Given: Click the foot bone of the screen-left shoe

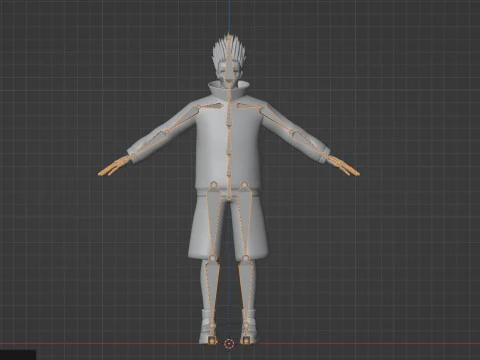Looking at the screenshot, I should coord(212,333).
